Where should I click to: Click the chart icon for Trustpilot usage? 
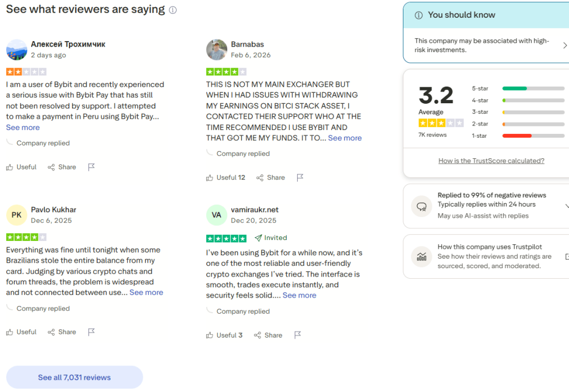point(421,257)
